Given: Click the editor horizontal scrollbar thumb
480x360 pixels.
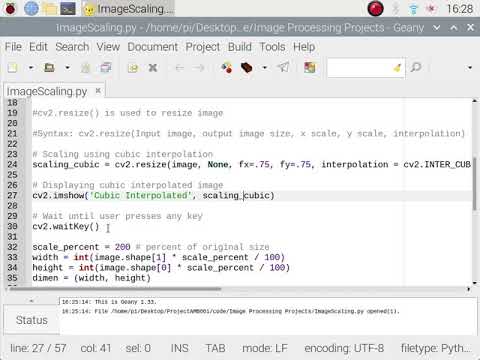Looking at the screenshot, I should (x=115, y=289).
